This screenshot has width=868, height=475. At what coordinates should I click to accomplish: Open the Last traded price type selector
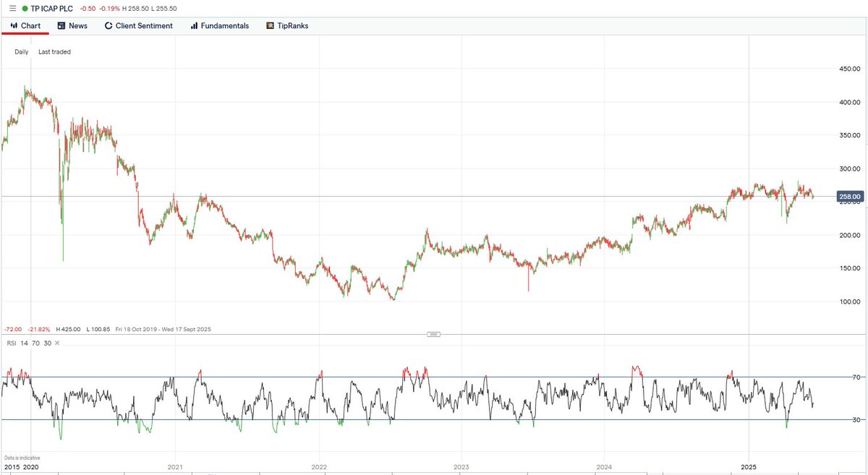[x=55, y=52]
